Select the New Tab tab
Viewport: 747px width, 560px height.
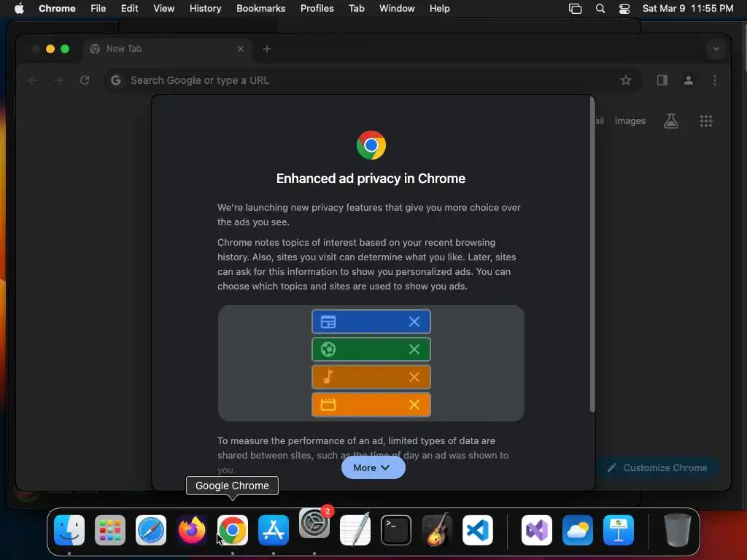click(x=167, y=49)
